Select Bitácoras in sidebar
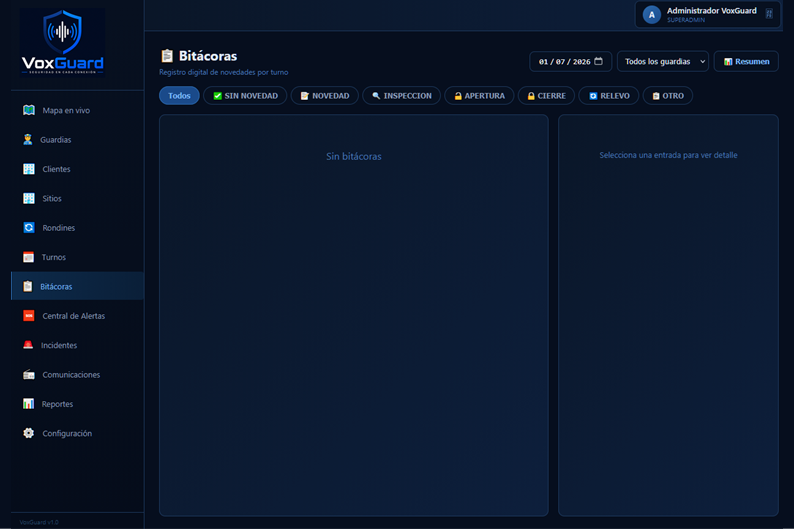Image resolution: width=794 pixels, height=529 pixels. [77, 286]
